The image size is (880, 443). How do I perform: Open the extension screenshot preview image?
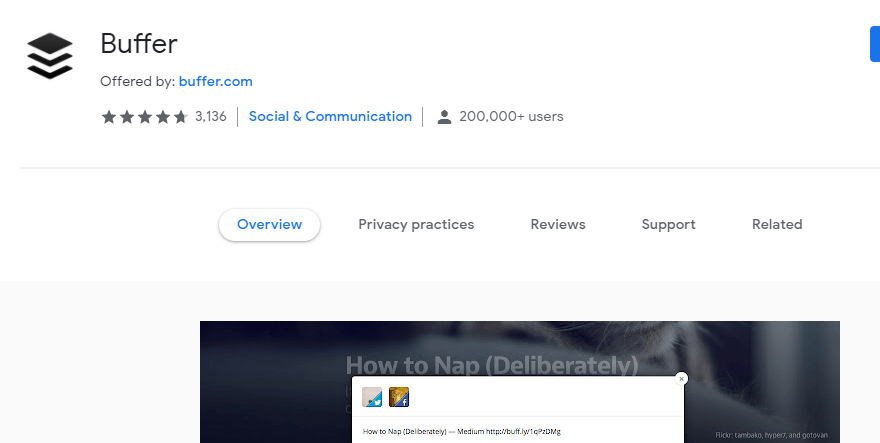coord(520,382)
